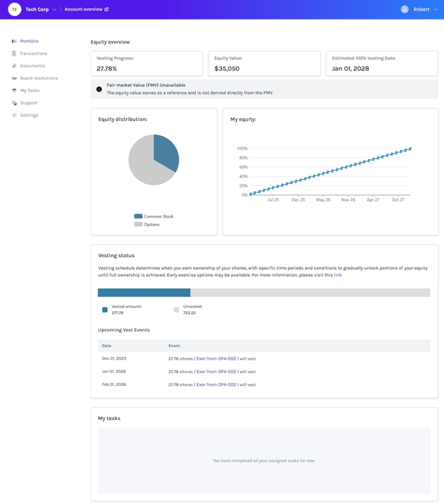This screenshot has width=444, height=504.
Task: Open the Transactions menu item
Action: coord(33,54)
